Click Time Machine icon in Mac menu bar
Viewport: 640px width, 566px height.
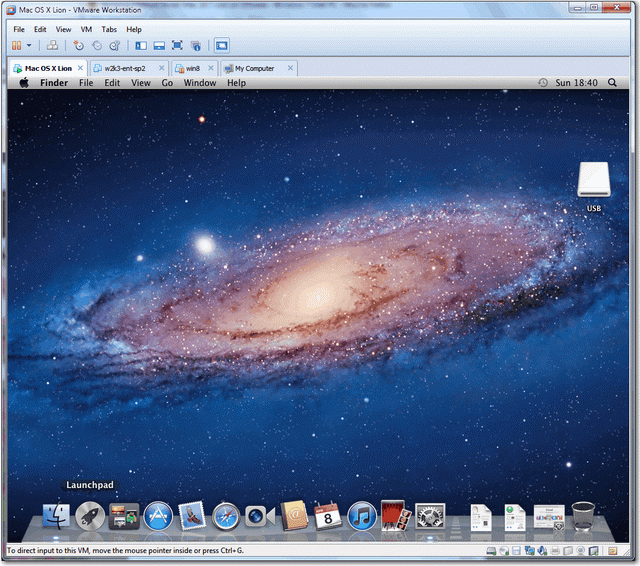[542, 83]
